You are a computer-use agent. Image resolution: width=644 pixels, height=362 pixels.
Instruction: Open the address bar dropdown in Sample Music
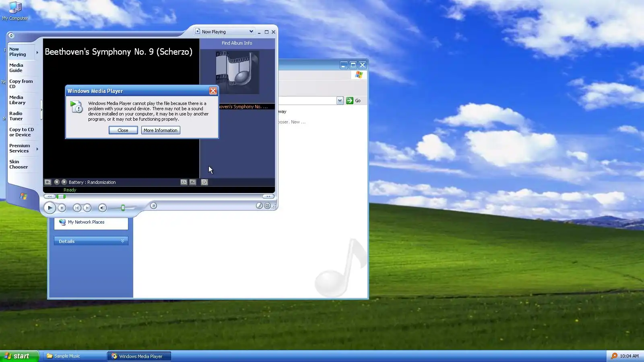340,101
